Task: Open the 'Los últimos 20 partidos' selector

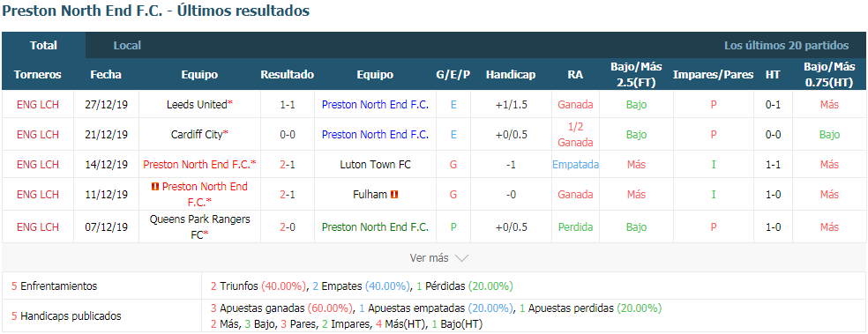Action: pos(786,45)
